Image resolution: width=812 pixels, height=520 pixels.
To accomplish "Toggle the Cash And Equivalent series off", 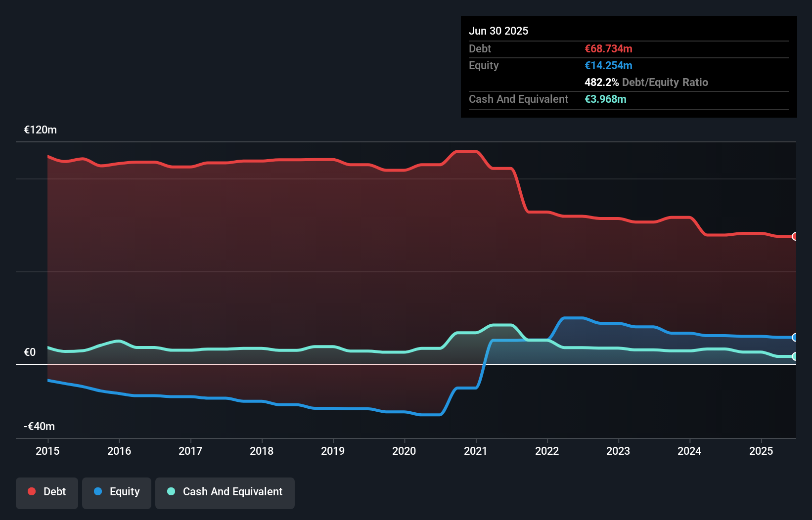I will pos(225,492).
